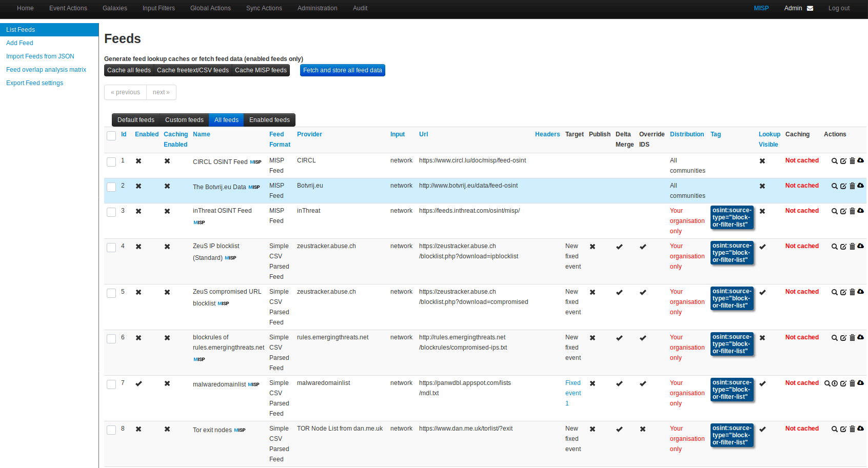The width and height of the screenshot is (868, 468).
Task: Edit The Botvrij.eu Data feed
Action: pos(843,186)
